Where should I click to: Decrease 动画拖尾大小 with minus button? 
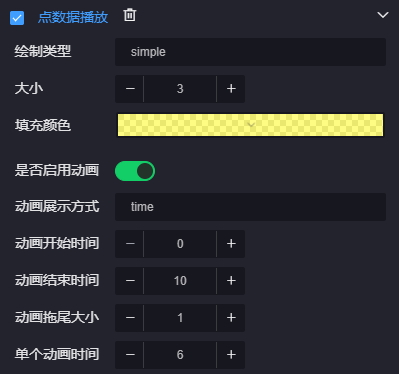click(130, 318)
